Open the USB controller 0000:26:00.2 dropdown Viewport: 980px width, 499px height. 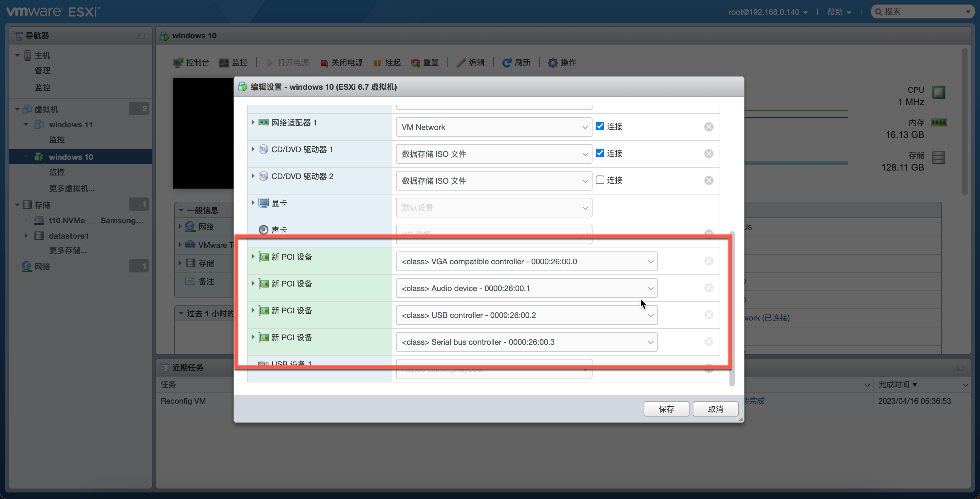tap(527, 315)
